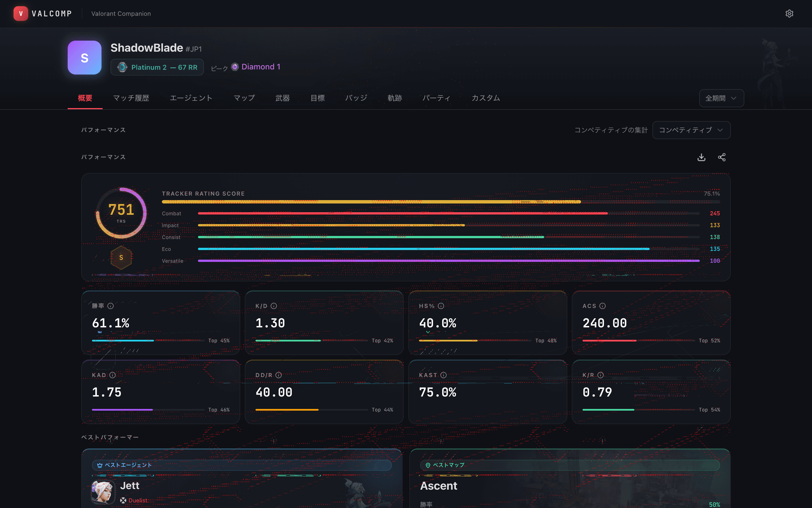Viewport: 812px width, 508px height.
Task: Click the S grade hexagon badge
Action: tap(121, 258)
